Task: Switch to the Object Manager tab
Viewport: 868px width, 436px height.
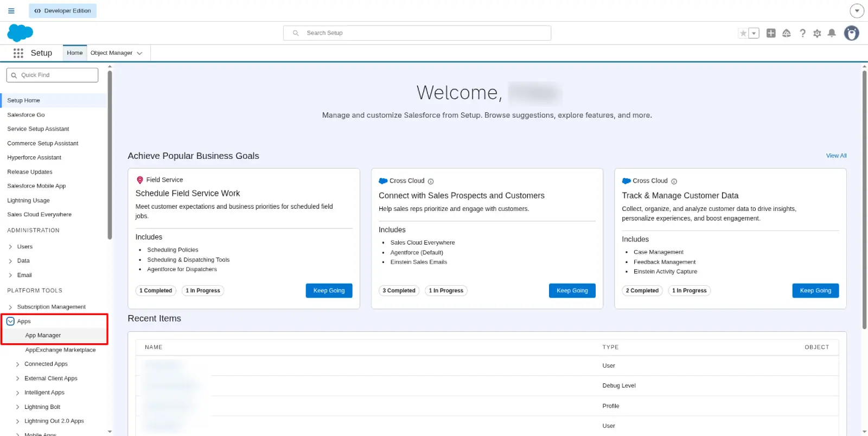Action: [x=111, y=53]
